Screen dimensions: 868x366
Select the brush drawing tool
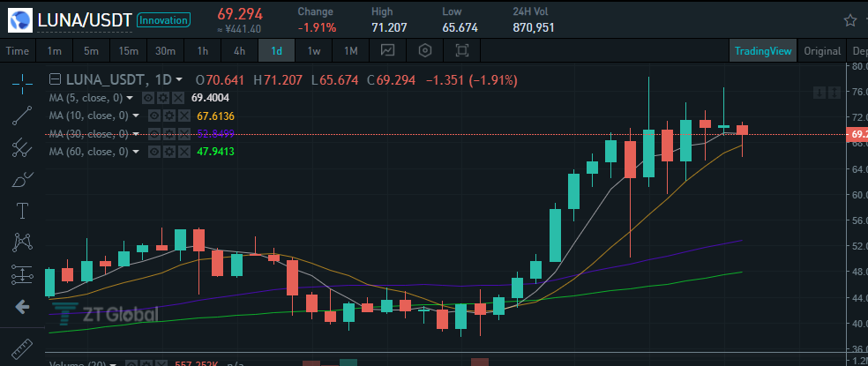click(x=22, y=179)
